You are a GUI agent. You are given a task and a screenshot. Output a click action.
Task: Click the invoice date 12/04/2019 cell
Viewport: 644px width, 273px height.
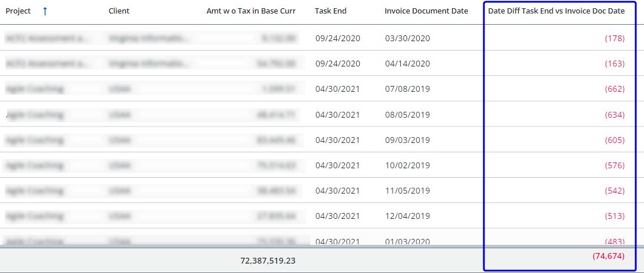pyautogui.click(x=407, y=216)
